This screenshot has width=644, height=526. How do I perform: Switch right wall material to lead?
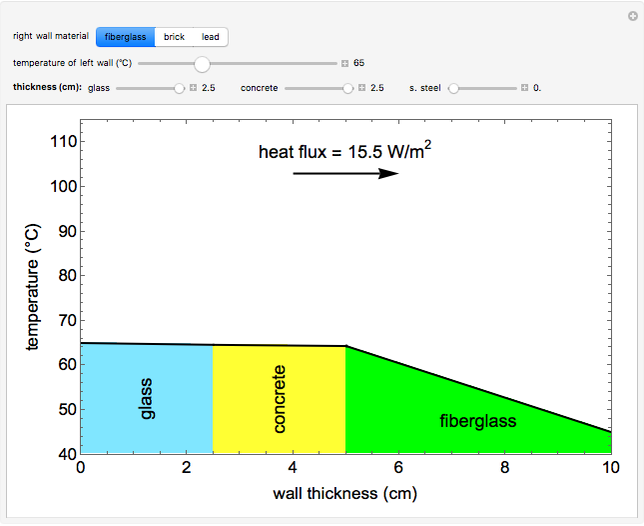(210, 37)
